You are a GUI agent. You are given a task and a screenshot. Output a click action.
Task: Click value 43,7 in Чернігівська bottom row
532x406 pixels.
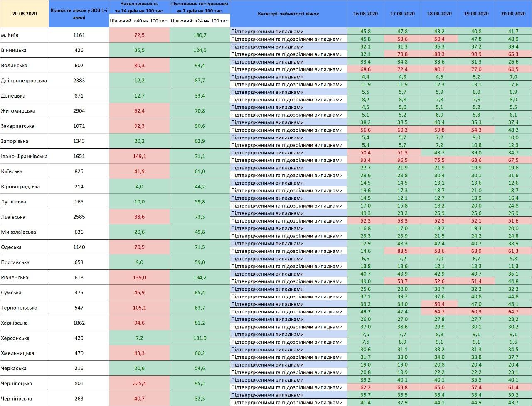coord(513,403)
